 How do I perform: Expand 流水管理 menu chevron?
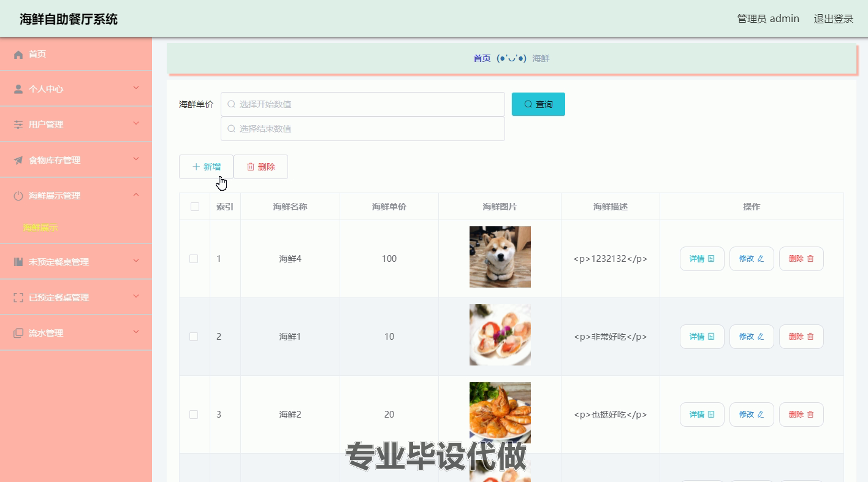[136, 332]
